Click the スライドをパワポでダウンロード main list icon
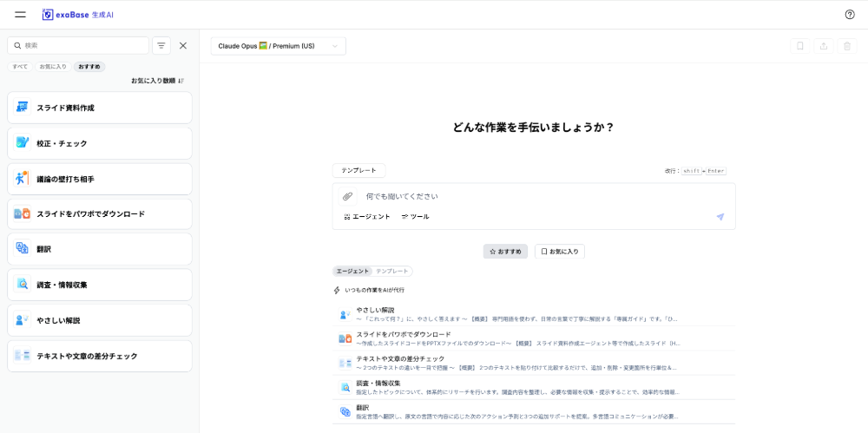Image resolution: width=868 pixels, height=433 pixels. (345, 338)
